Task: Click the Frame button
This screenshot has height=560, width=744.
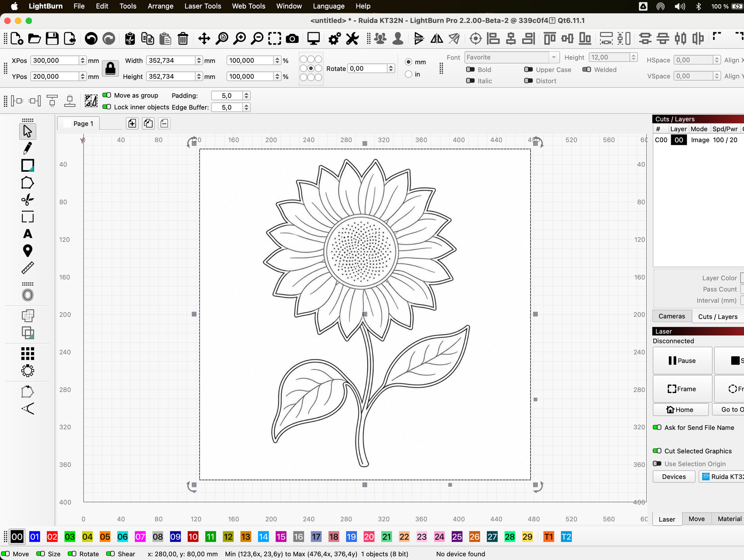Action: click(x=682, y=389)
